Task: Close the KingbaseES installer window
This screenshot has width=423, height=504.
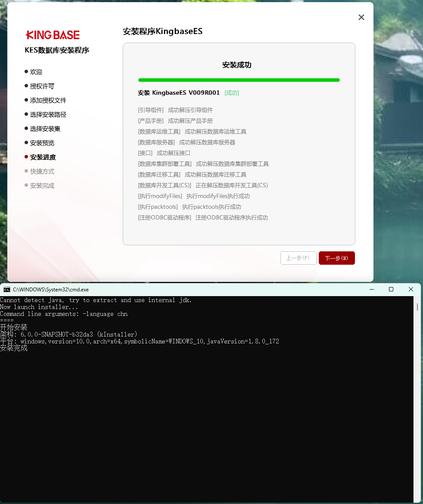Action: 361,17
